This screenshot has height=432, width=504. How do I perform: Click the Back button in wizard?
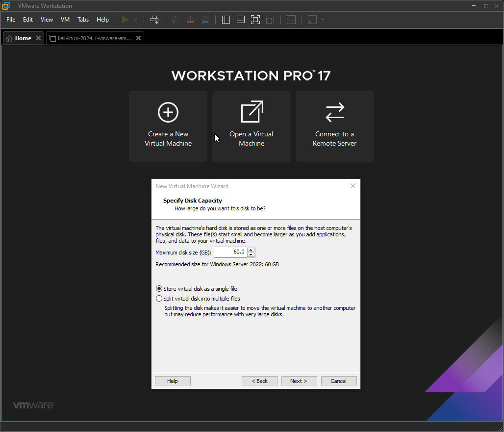click(259, 381)
